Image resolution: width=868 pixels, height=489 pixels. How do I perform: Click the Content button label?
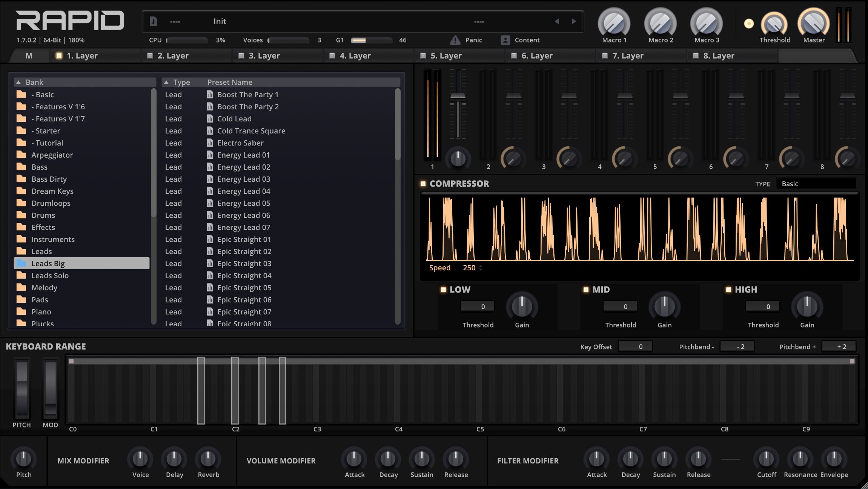pyautogui.click(x=527, y=40)
